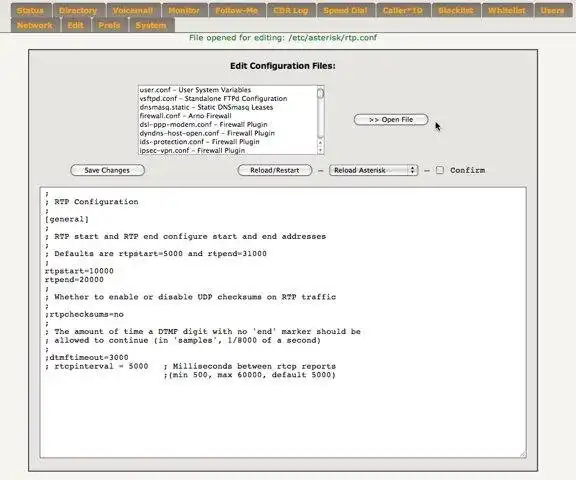The height and width of the screenshot is (480, 576).
Task: Select user.conf in file list
Action: coord(227,90)
